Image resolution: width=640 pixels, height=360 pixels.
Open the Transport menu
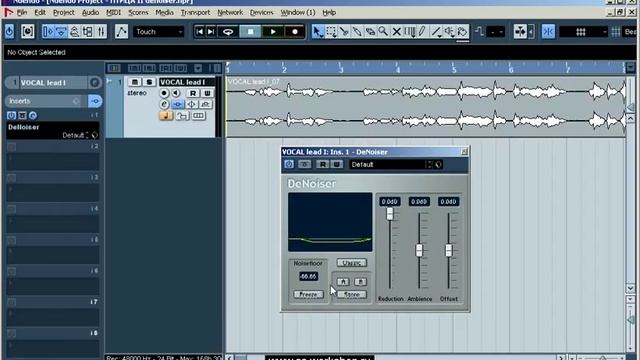coord(195,13)
